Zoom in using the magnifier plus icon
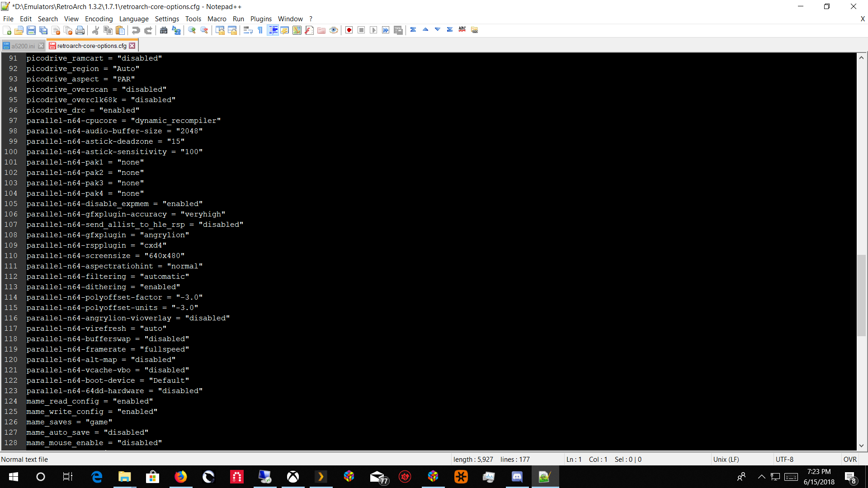868x488 pixels. (x=192, y=30)
